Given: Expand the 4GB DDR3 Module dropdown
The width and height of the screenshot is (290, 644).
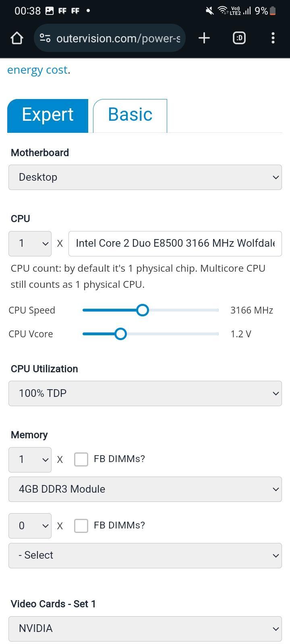Looking at the screenshot, I should click(145, 489).
